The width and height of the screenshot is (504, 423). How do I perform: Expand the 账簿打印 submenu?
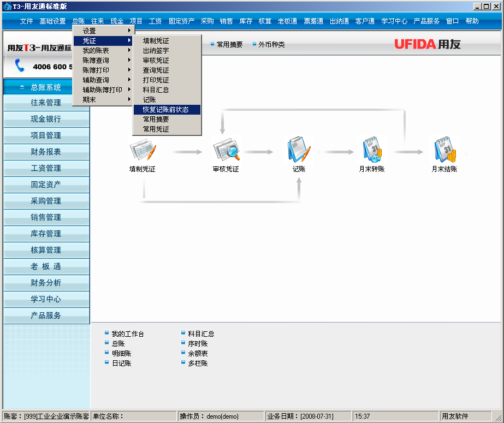click(x=103, y=70)
